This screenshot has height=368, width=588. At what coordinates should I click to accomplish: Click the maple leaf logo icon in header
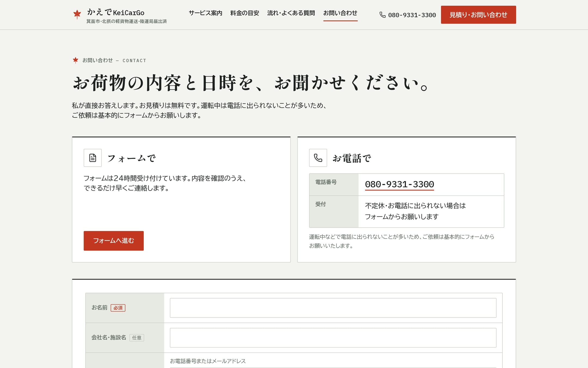pos(77,14)
